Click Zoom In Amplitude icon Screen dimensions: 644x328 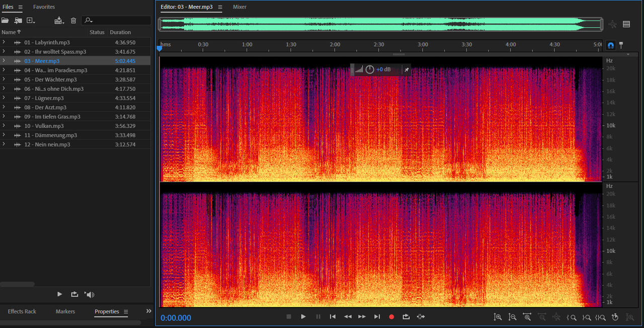(x=498, y=317)
